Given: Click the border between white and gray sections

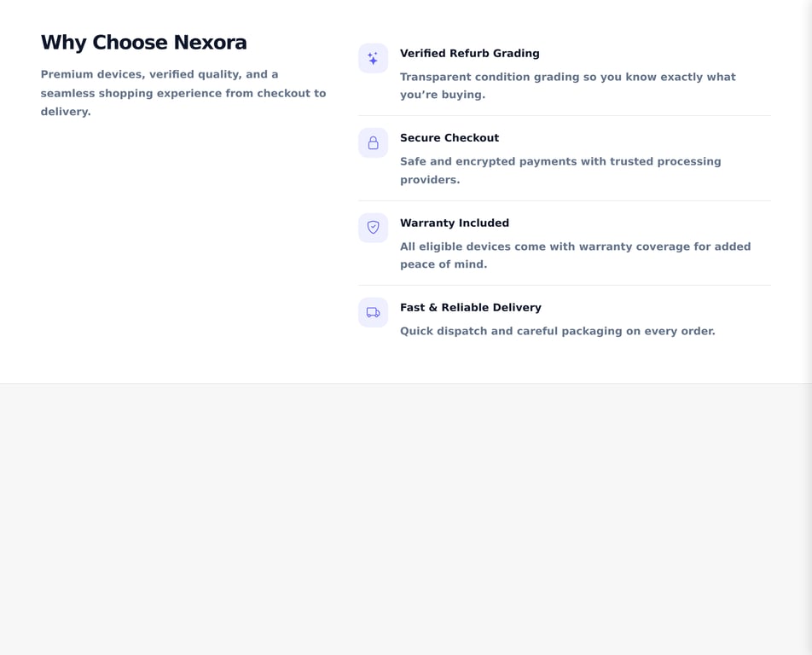Looking at the screenshot, I should (406, 383).
